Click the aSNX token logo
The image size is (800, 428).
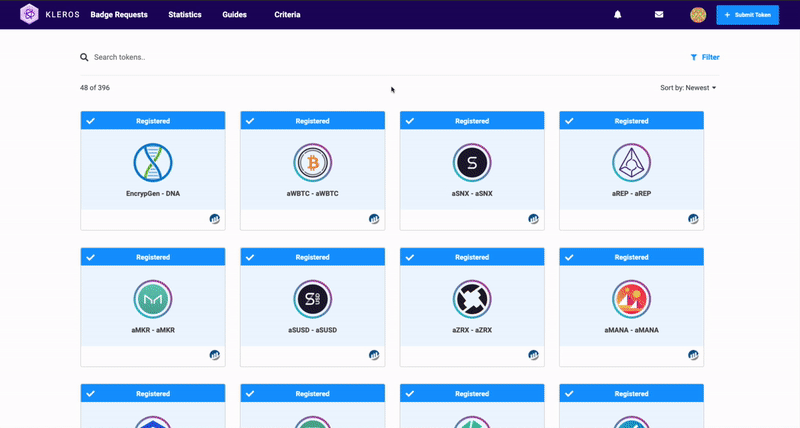(x=472, y=163)
